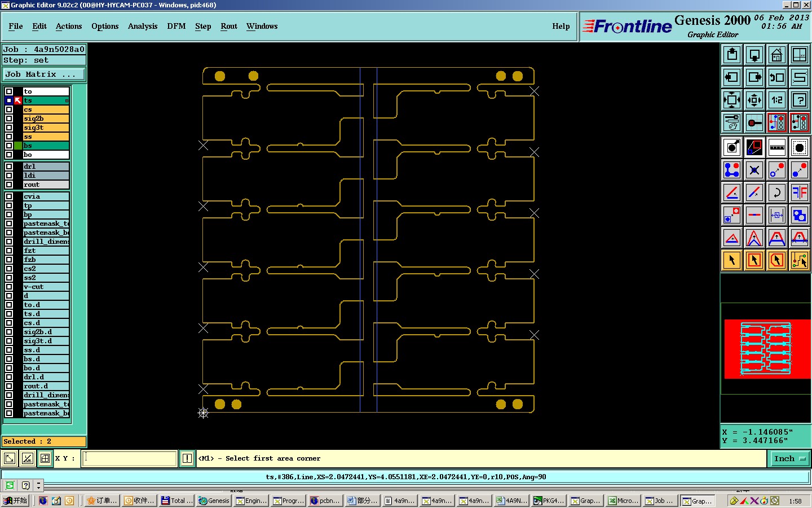Viewport: 812px width, 508px height.
Task: Open the File menu
Action: 16,26
